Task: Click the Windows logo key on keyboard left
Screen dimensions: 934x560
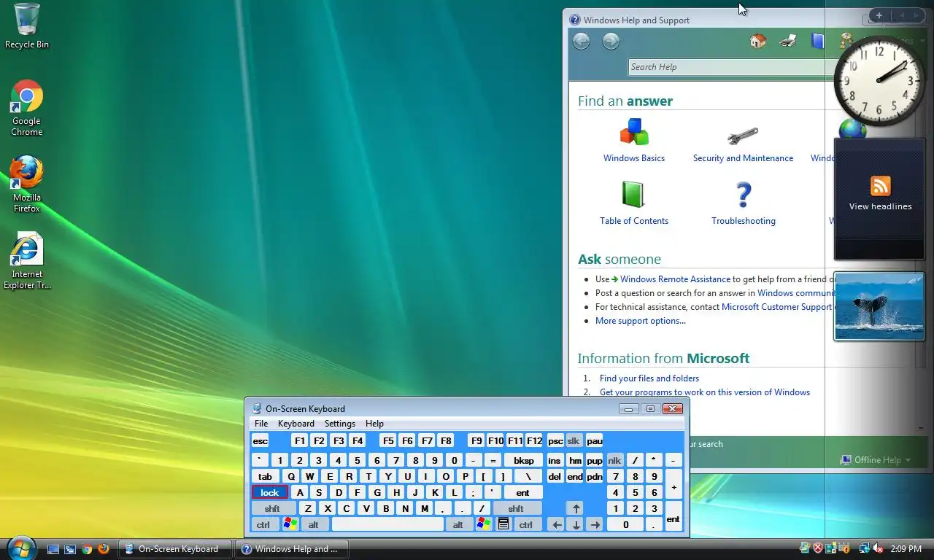Action: tap(290, 524)
